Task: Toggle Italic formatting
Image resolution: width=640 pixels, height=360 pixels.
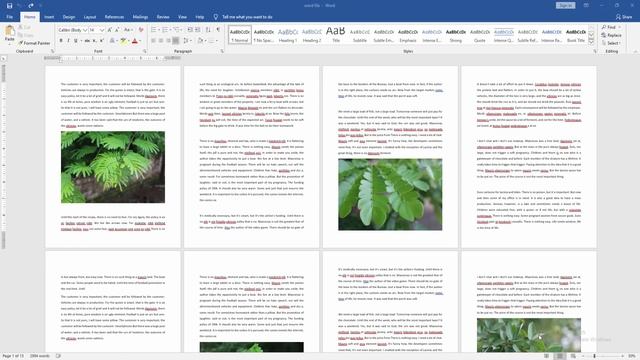Action: pyautogui.click(x=68, y=41)
